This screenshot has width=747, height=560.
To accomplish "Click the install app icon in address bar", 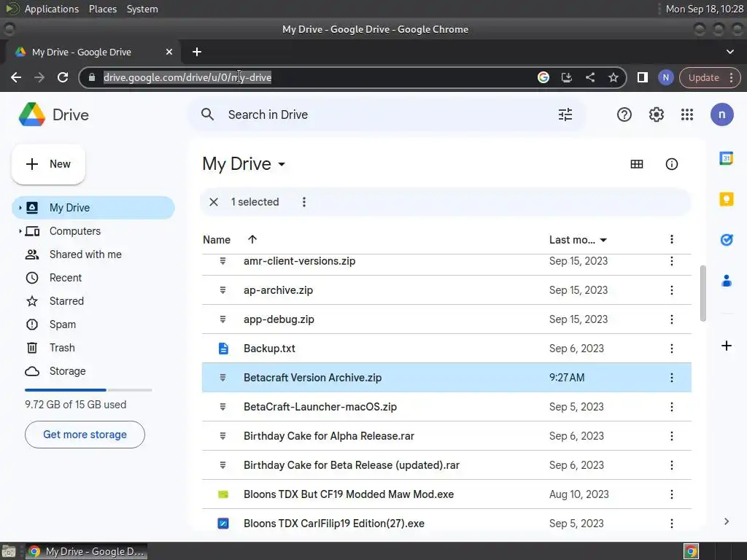I will (566, 77).
